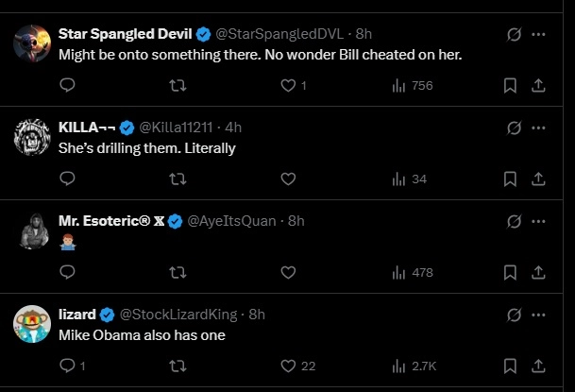
Task: Bookmark KILLA's tweet
Action: (510, 179)
